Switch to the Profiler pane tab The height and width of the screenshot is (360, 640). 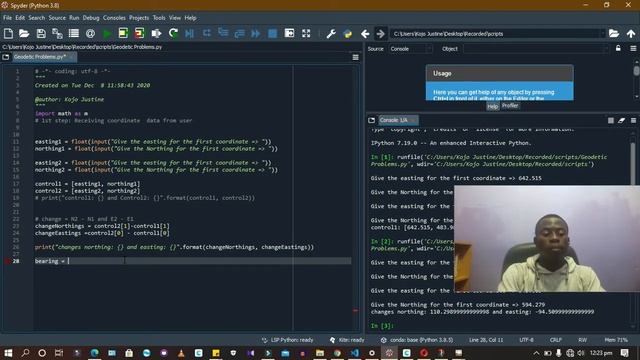(510, 106)
